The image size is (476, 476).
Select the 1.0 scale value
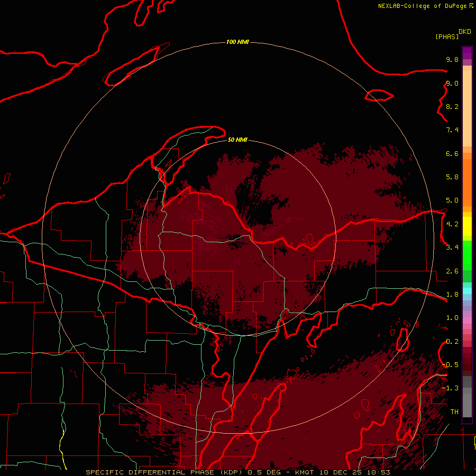pos(452,318)
